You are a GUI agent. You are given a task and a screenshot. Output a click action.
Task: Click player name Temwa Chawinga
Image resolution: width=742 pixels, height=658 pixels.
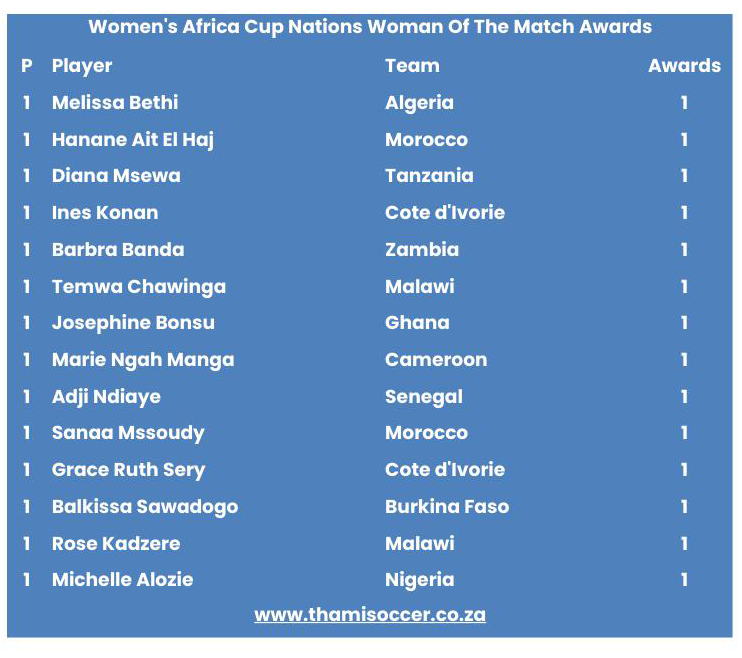139,287
